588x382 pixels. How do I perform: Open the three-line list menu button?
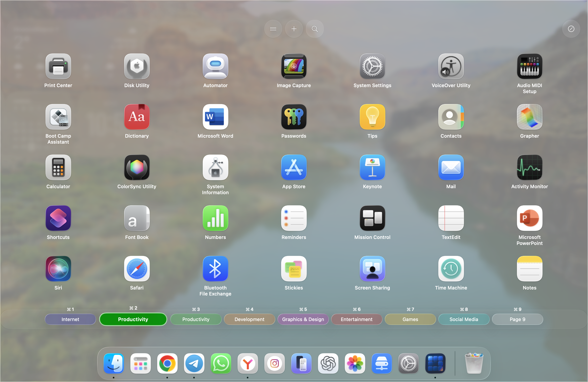(x=273, y=29)
